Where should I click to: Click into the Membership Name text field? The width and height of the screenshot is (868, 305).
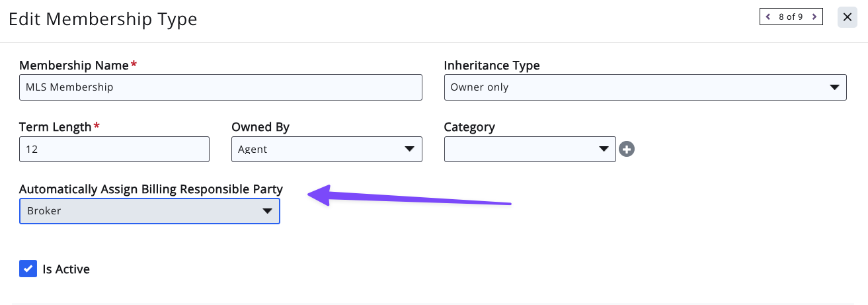click(x=220, y=87)
